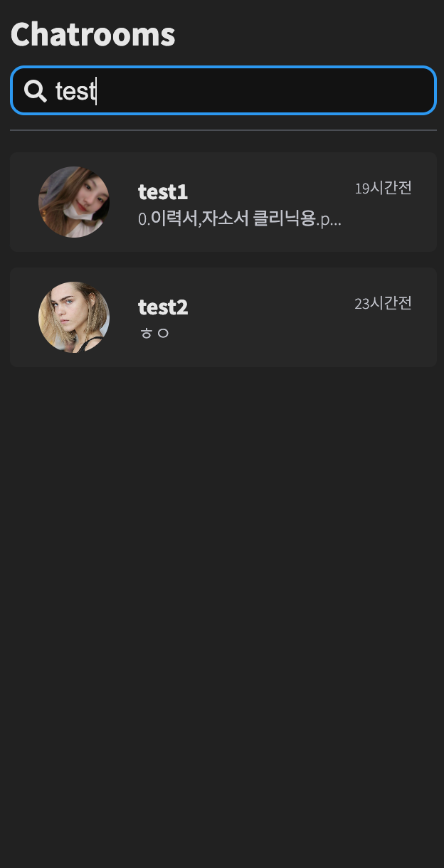The width and height of the screenshot is (444, 868).
Task: Click the test1 chatroom name label
Action: coord(163,192)
